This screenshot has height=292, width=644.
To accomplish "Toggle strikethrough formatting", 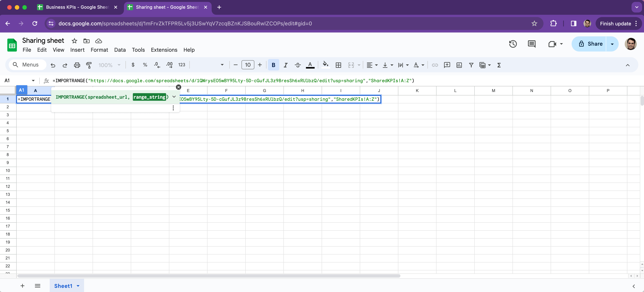I will pyautogui.click(x=297, y=65).
